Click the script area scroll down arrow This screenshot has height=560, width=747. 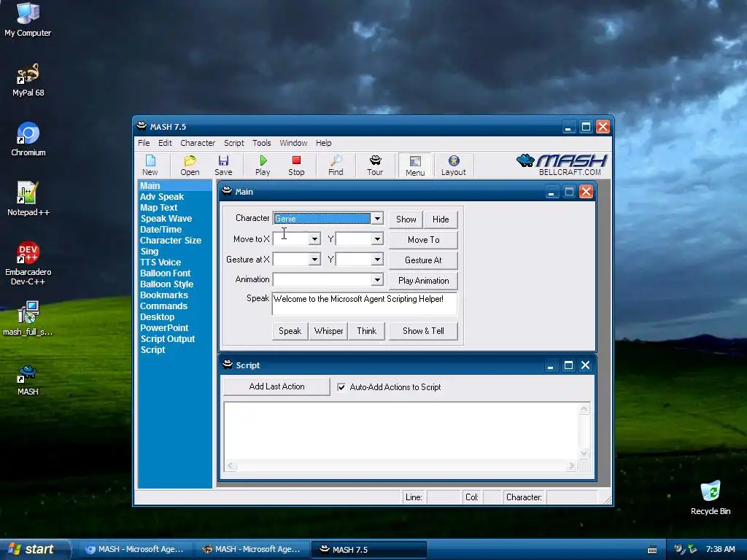pos(584,454)
